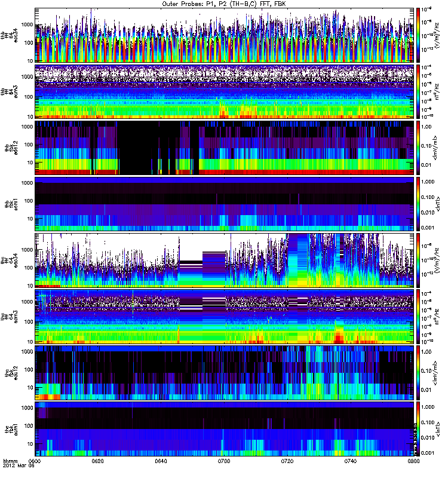This screenshot has height=478, width=448.
Task: Click the color bar beside thc scm1 panel
Action: click(x=418, y=429)
